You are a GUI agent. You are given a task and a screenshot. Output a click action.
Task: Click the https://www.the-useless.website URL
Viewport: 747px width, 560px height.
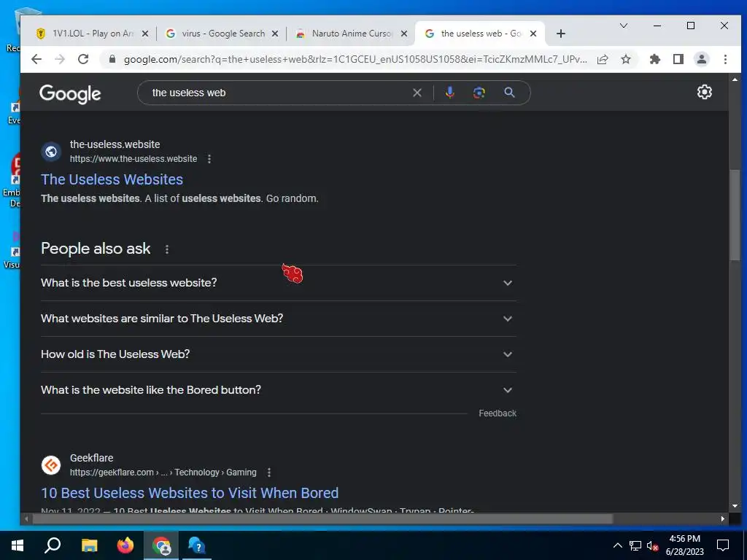tap(133, 159)
